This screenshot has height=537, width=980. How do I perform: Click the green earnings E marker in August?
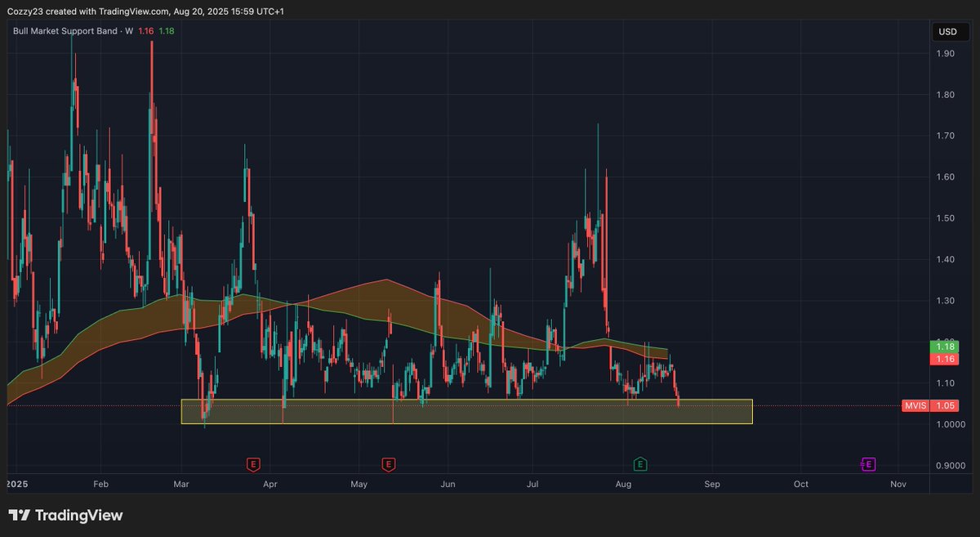(641, 464)
